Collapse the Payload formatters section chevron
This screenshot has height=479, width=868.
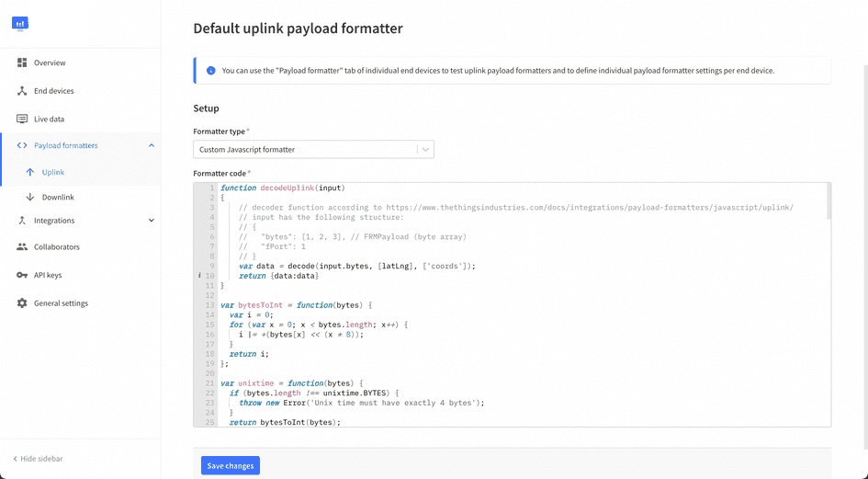point(152,145)
